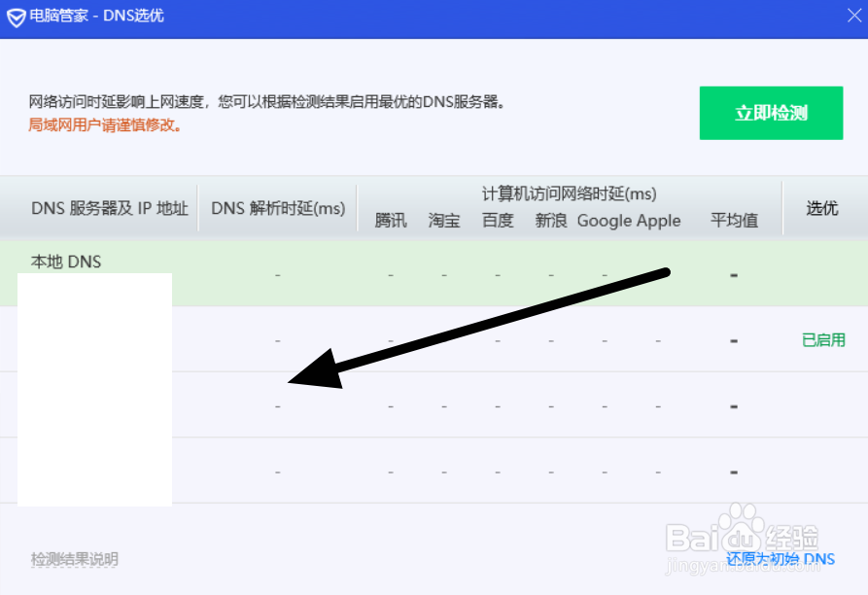Click 还原为初始 DNS link
868x595 pixels.
(x=781, y=558)
